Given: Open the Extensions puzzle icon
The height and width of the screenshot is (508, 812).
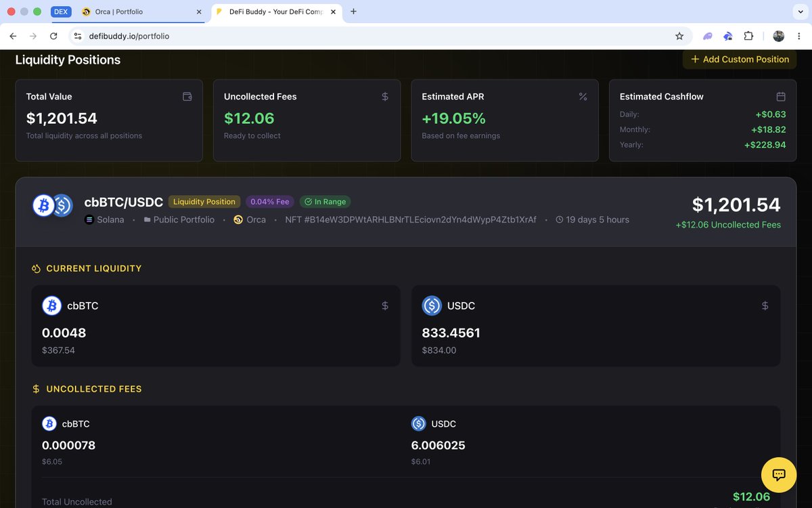Looking at the screenshot, I should 748,36.
